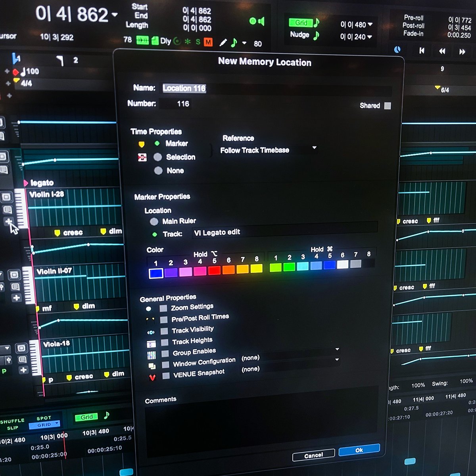Pick the purple color swatch number 2
Viewport: 476px width, 476px height.
pos(171,272)
